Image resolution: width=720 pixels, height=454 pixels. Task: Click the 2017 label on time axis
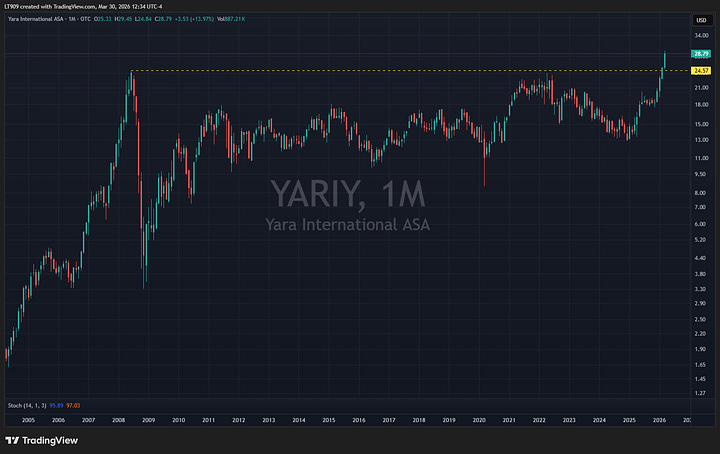(x=389, y=420)
